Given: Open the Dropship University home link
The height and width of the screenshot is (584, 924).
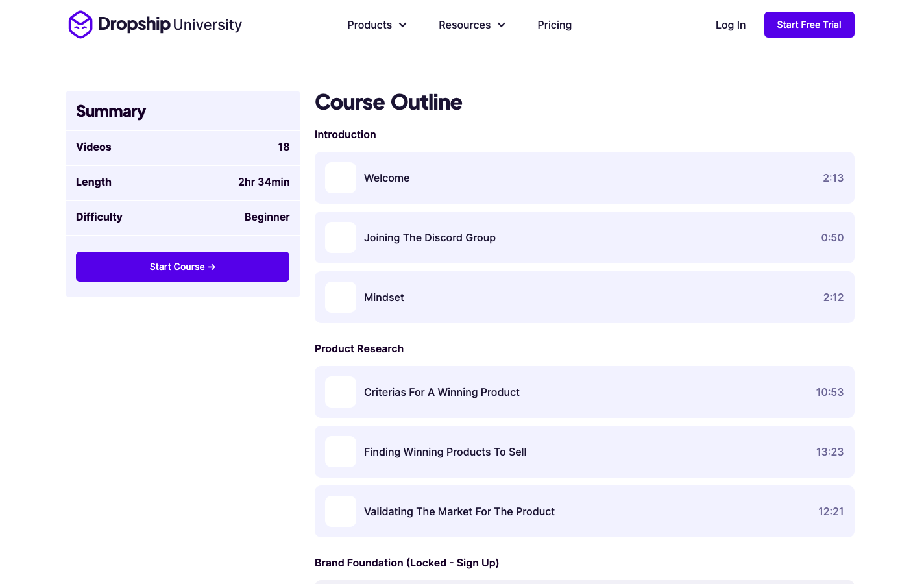Looking at the screenshot, I should (155, 25).
